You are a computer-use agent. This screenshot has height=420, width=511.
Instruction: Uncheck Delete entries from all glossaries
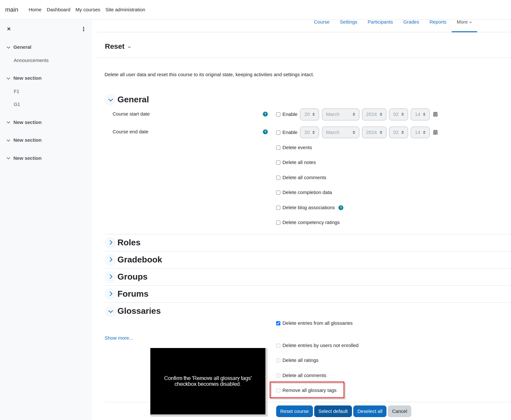(x=278, y=323)
